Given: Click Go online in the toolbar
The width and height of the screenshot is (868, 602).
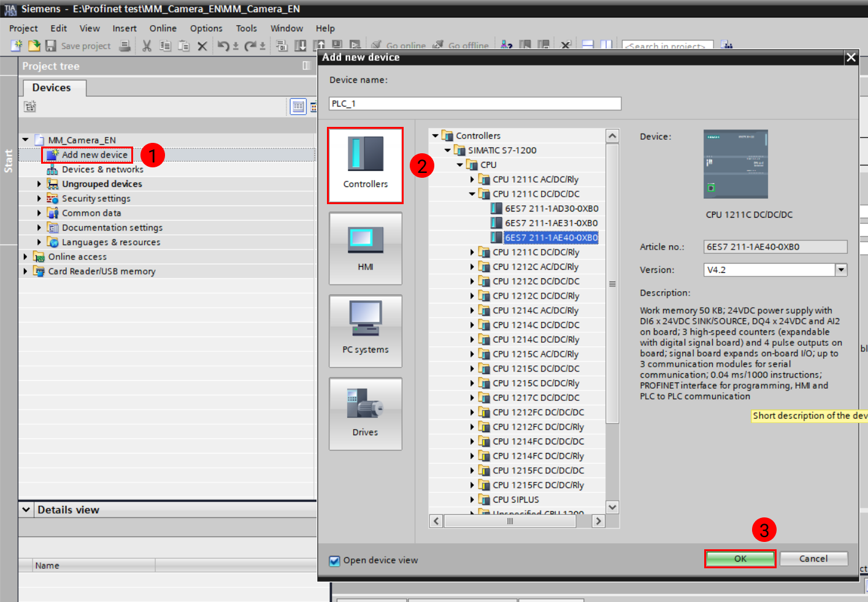Looking at the screenshot, I should [x=399, y=45].
